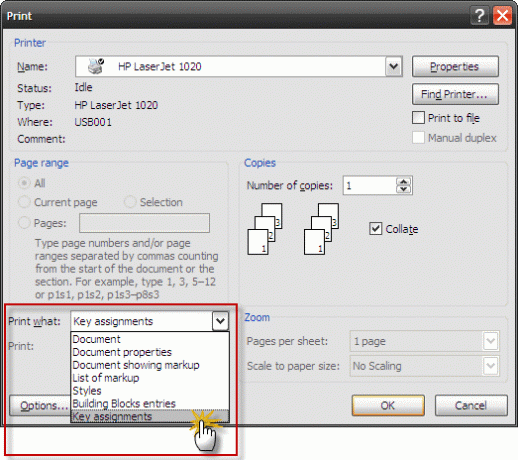Close the Print dialog with X
Screen dimensions: 518x460
tap(503, 15)
